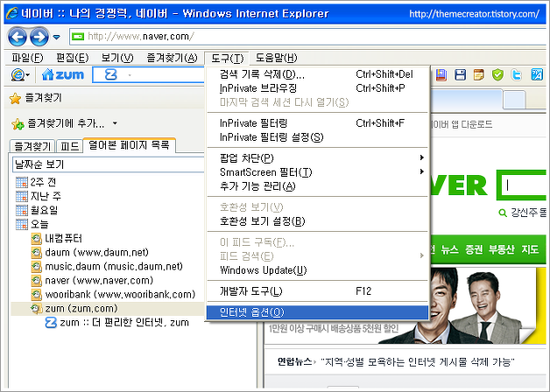Select 인터넷 옵션(O) menu item

(317, 312)
